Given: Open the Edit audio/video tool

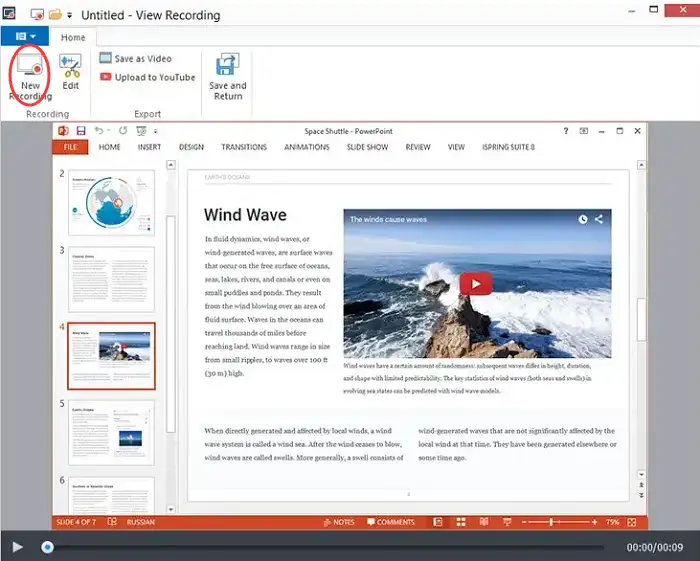Looking at the screenshot, I should pyautogui.click(x=71, y=71).
